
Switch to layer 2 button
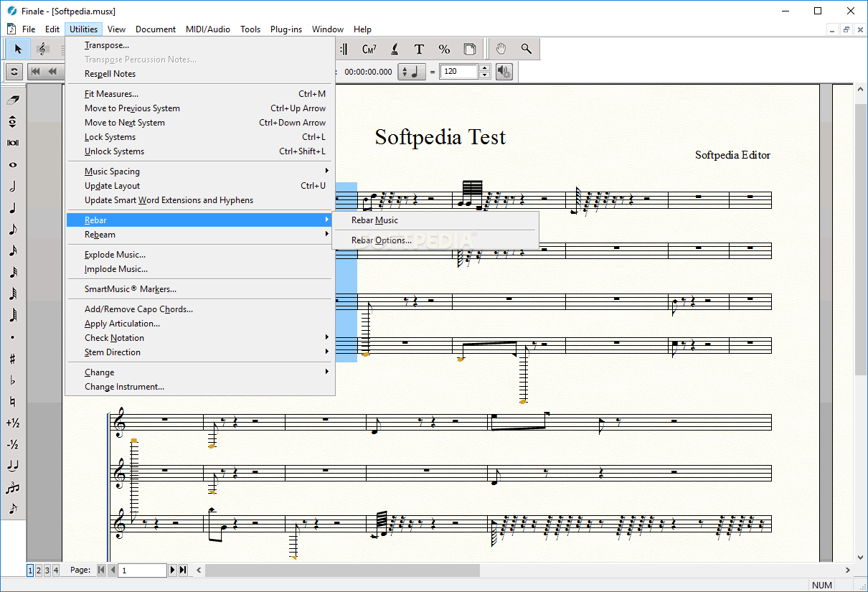click(x=39, y=570)
